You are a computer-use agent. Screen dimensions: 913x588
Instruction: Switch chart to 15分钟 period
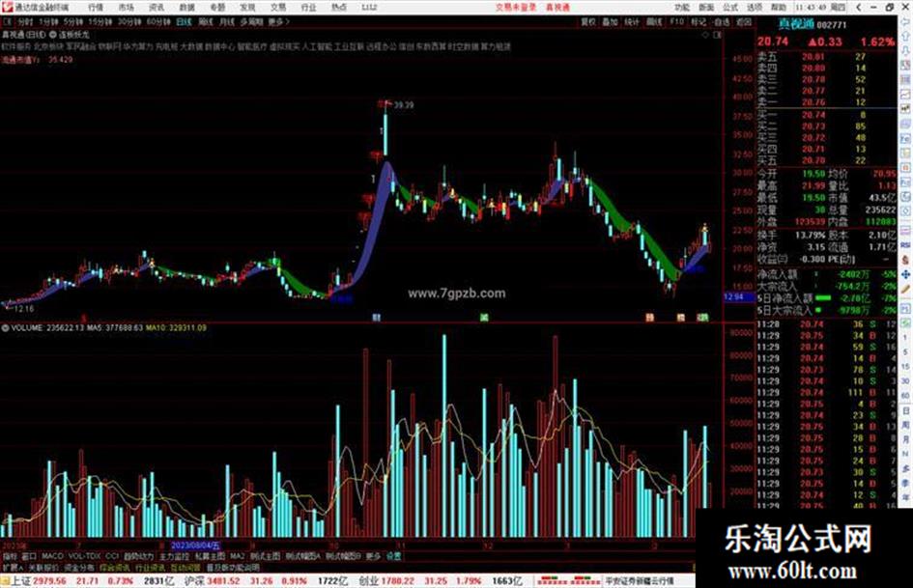(x=100, y=21)
